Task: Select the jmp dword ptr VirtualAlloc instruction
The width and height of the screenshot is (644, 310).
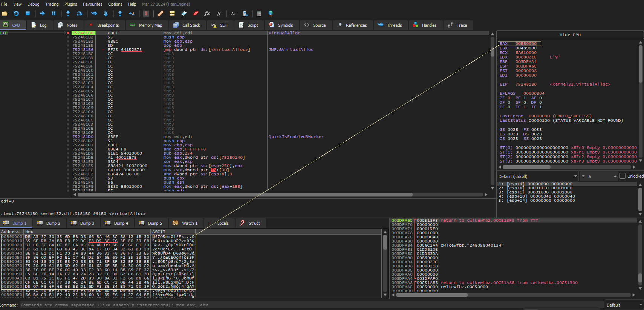Action: (207, 49)
